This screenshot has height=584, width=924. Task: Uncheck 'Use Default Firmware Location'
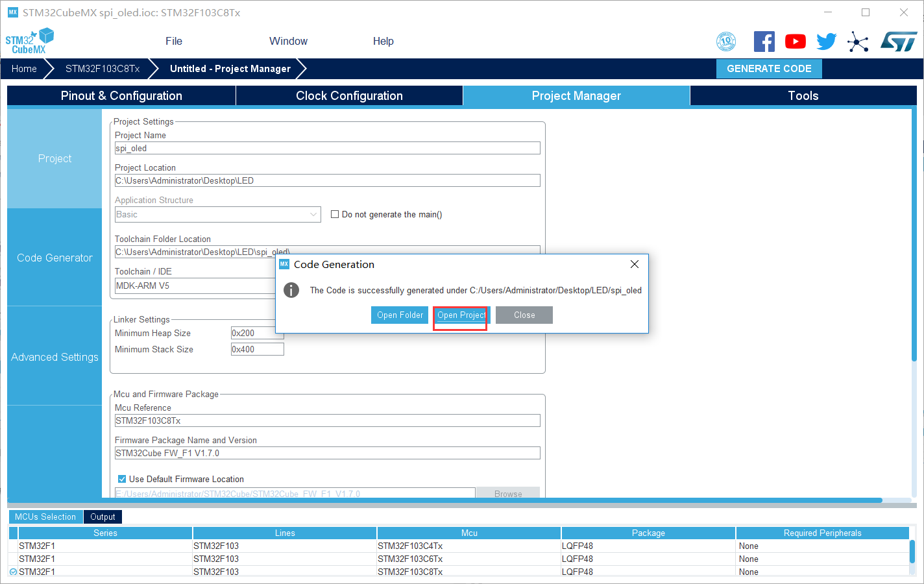click(122, 479)
